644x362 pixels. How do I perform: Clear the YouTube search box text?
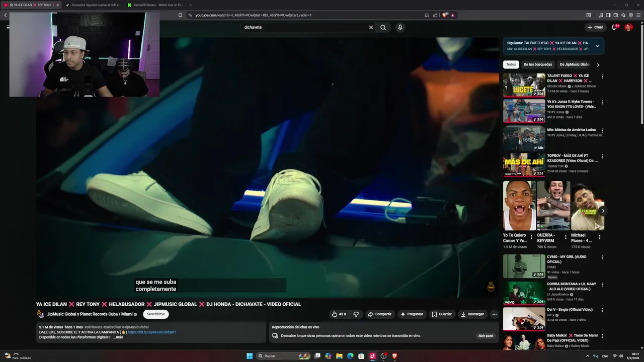pos(371,28)
